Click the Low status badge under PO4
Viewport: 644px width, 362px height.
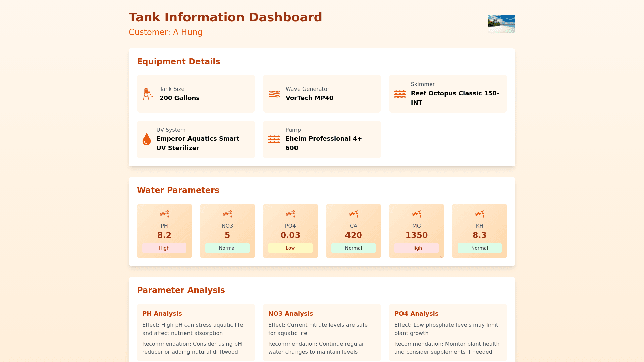click(290, 248)
